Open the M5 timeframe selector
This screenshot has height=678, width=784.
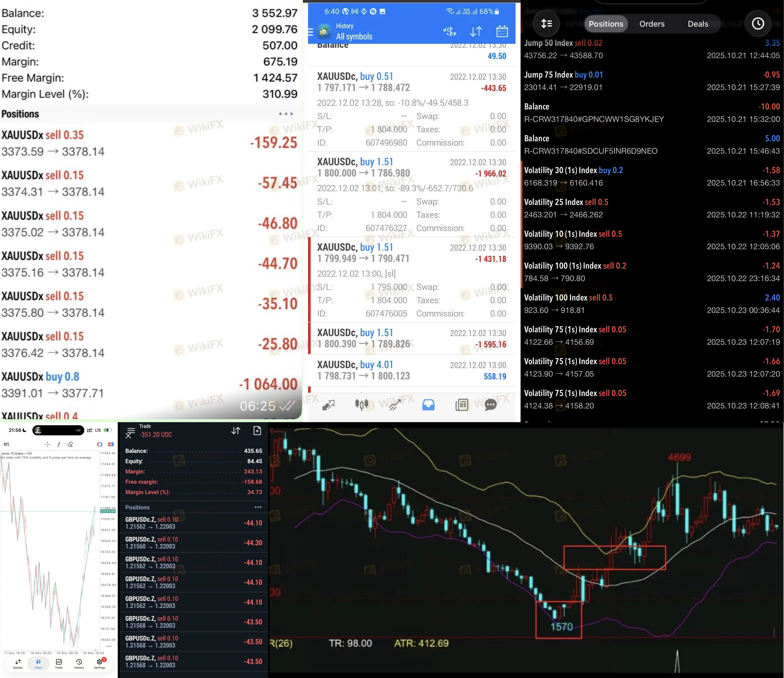6,444
